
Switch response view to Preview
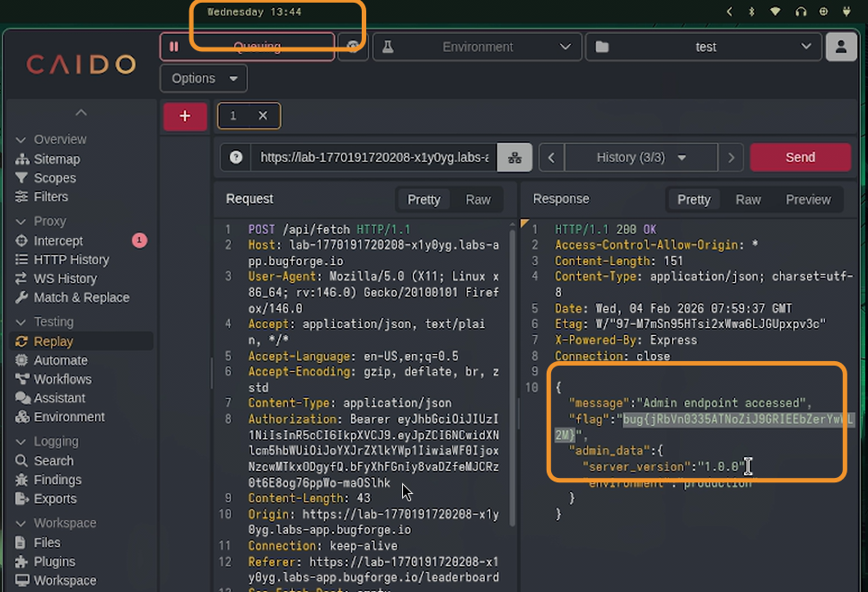click(808, 199)
